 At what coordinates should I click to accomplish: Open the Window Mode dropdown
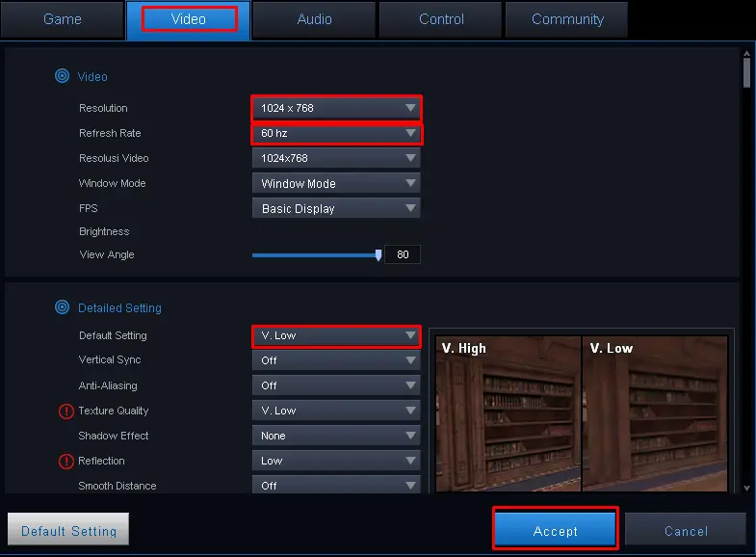click(x=336, y=183)
